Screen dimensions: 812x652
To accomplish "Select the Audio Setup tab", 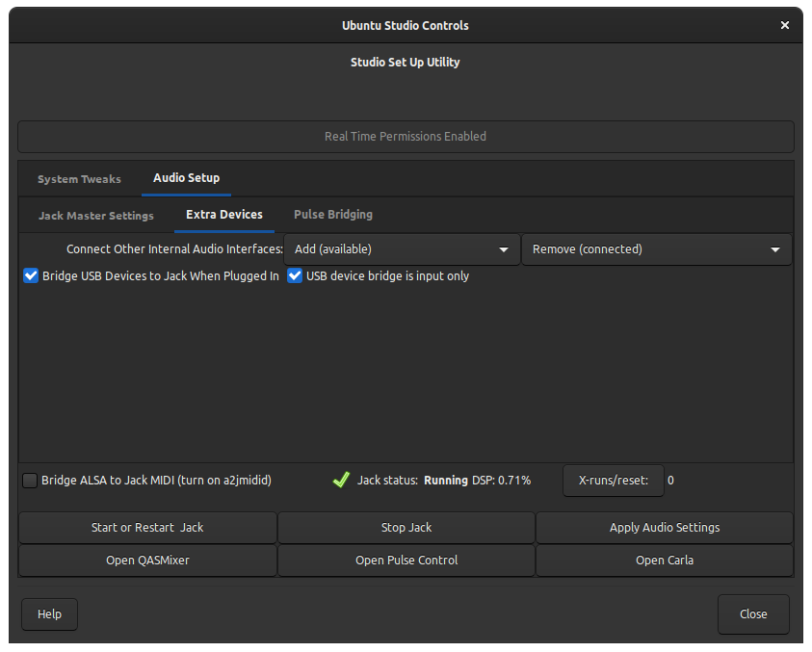I will tap(187, 178).
